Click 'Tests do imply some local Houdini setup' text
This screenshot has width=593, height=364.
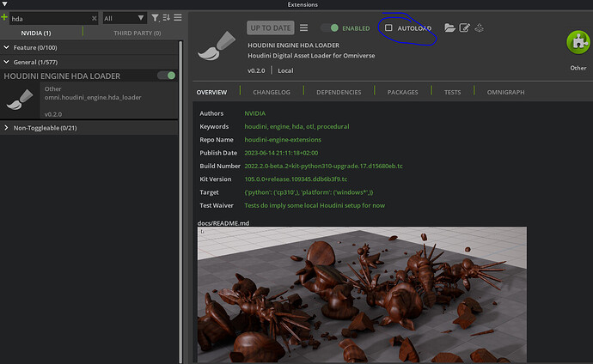315,205
